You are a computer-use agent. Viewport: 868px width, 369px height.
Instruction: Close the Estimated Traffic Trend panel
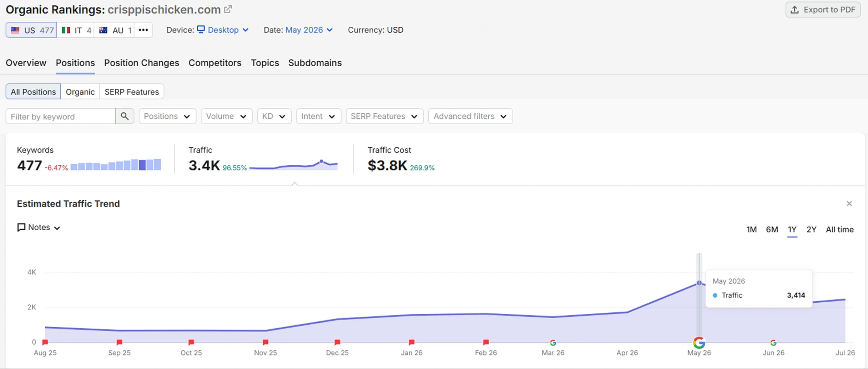849,204
